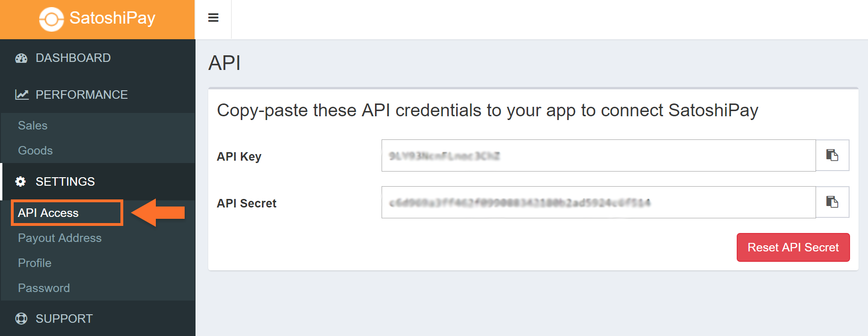
Task: Click the SatoshiPay logo icon
Action: point(51,19)
